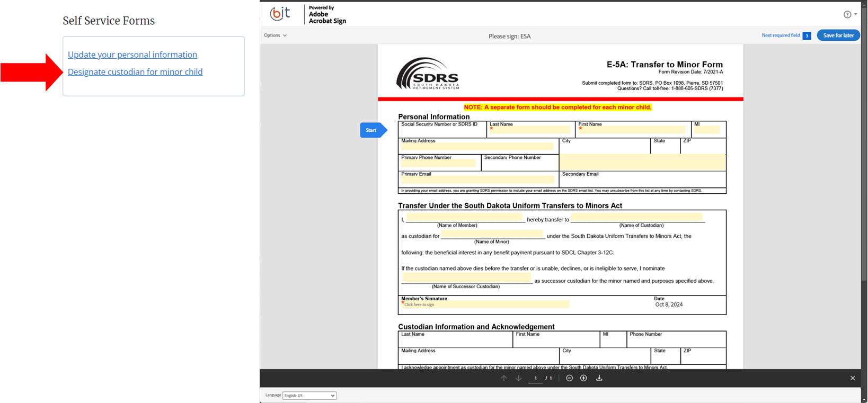Zoom in with the plus magnifier icon
This screenshot has height=403, width=868.
point(583,378)
